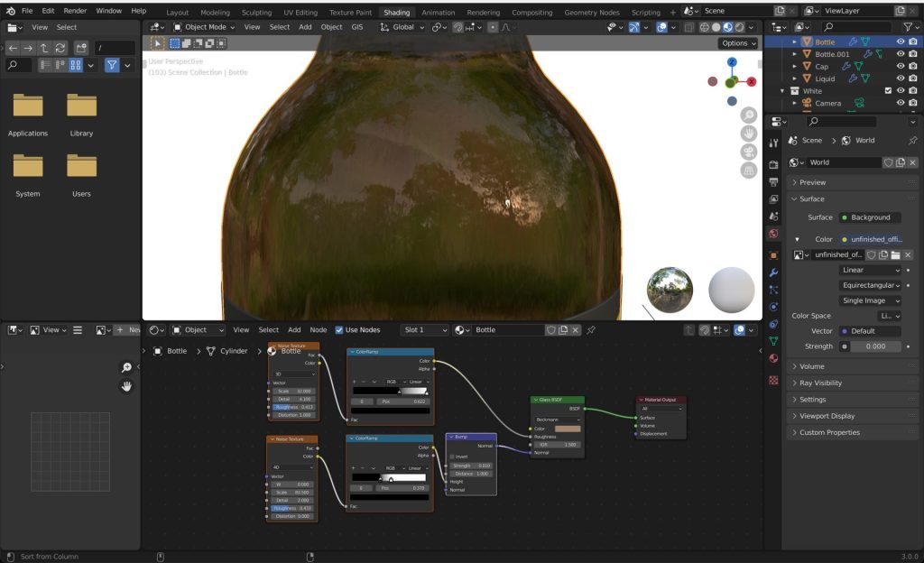
Task: Open the Object Mode dropdown
Action: (204, 27)
